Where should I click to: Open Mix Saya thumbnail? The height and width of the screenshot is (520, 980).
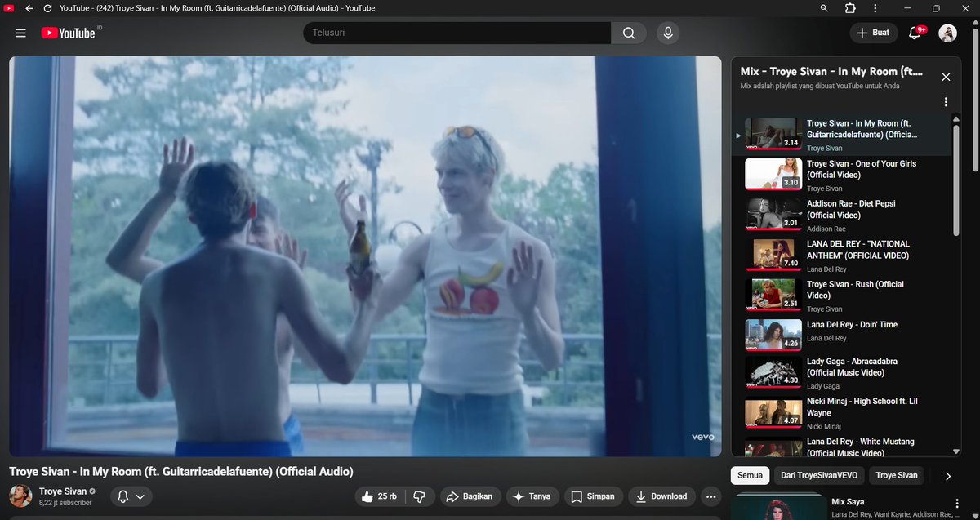tap(778, 506)
